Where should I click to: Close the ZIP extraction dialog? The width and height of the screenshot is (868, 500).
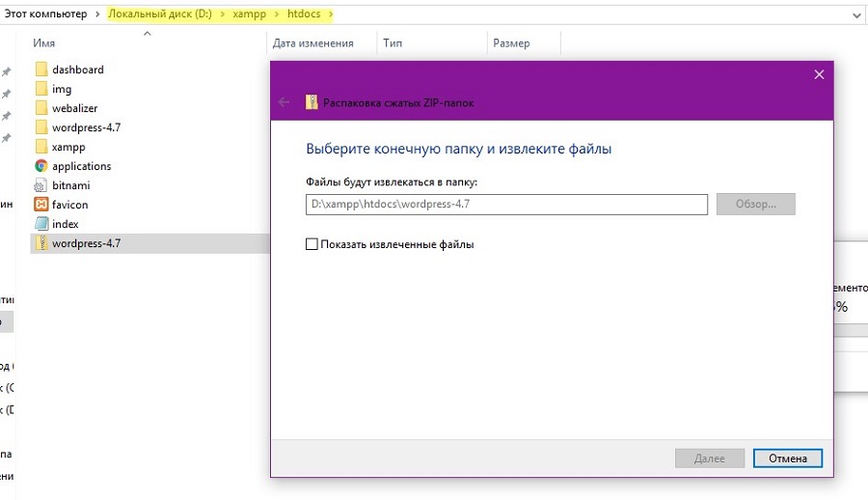click(819, 74)
